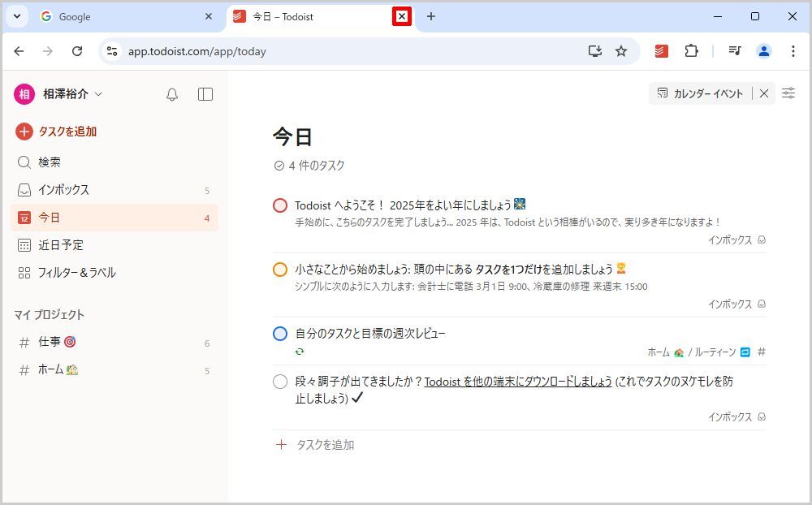812x505 pixels.
Task: Open the Chrome three-dot menu
Action: pyautogui.click(x=793, y=51)
